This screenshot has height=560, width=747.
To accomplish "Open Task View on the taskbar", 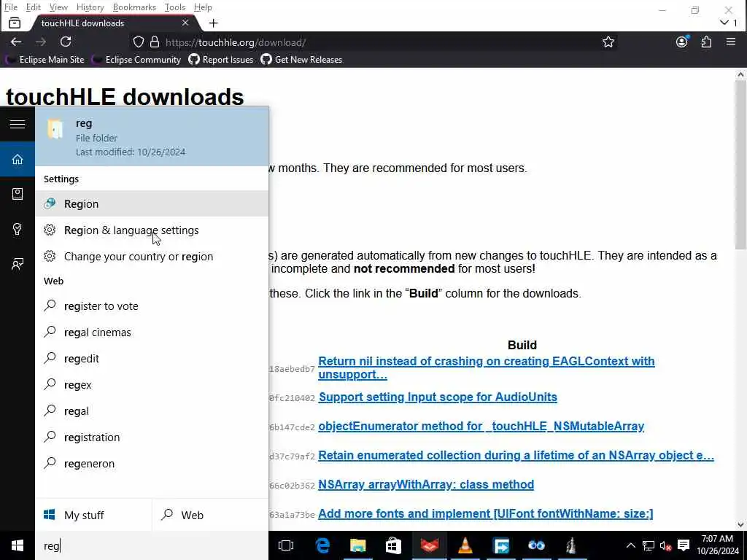I will (x=286, y=545).
